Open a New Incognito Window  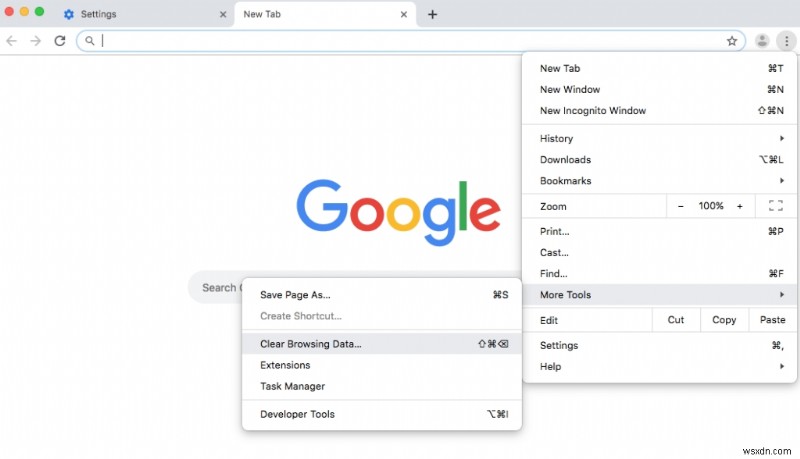click(x=660, y=110)
